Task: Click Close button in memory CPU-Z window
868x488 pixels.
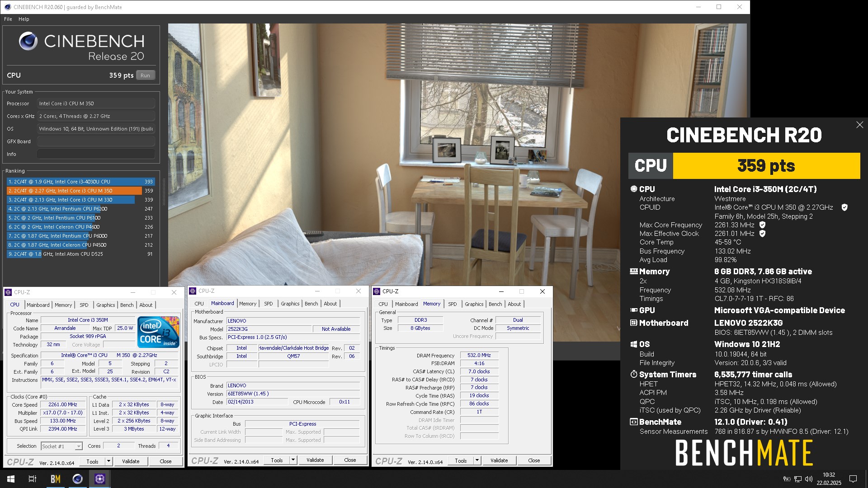Action: click(534, 460)
